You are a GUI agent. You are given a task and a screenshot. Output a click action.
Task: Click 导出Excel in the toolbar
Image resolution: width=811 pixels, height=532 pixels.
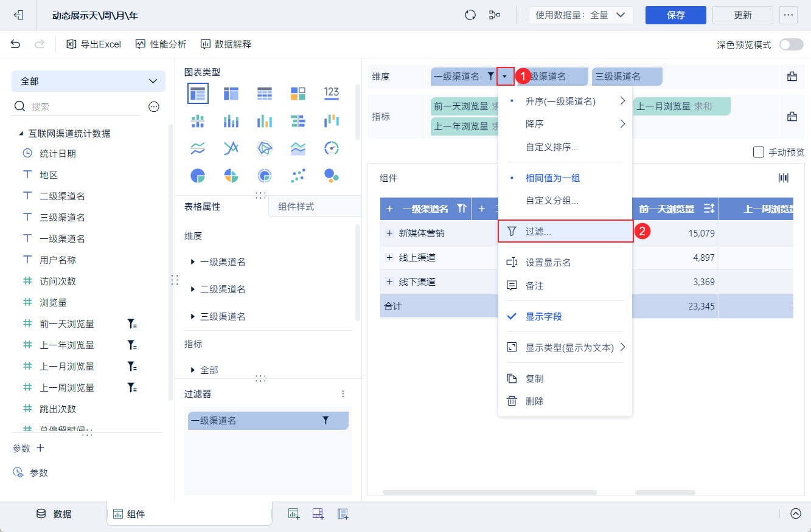pos(94,44)
